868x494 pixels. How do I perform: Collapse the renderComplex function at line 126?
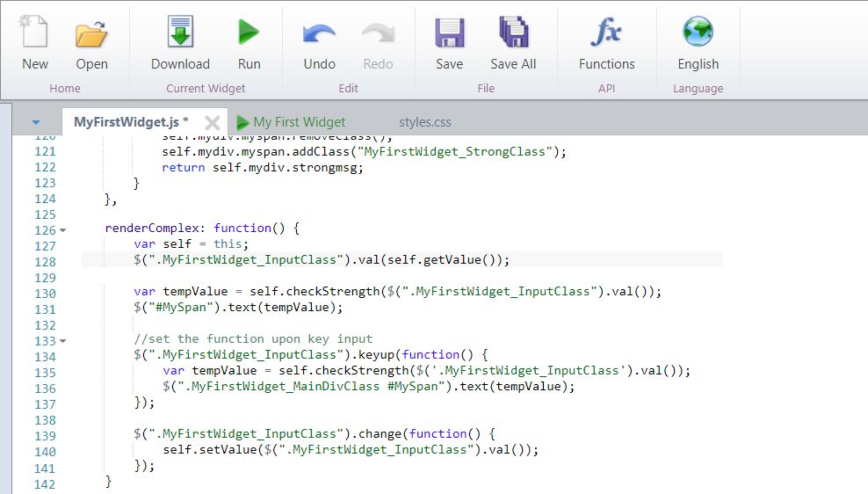(x=63, y=230)
